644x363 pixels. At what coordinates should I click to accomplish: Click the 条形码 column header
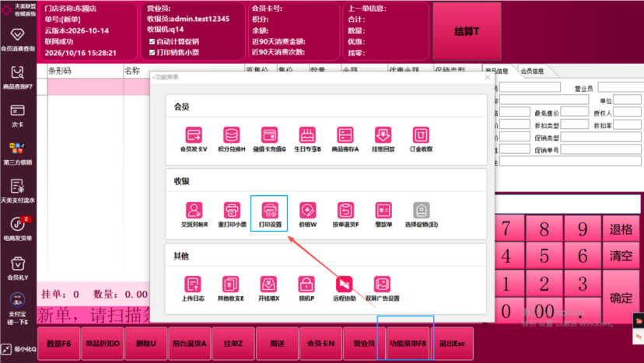coord(86,71)
